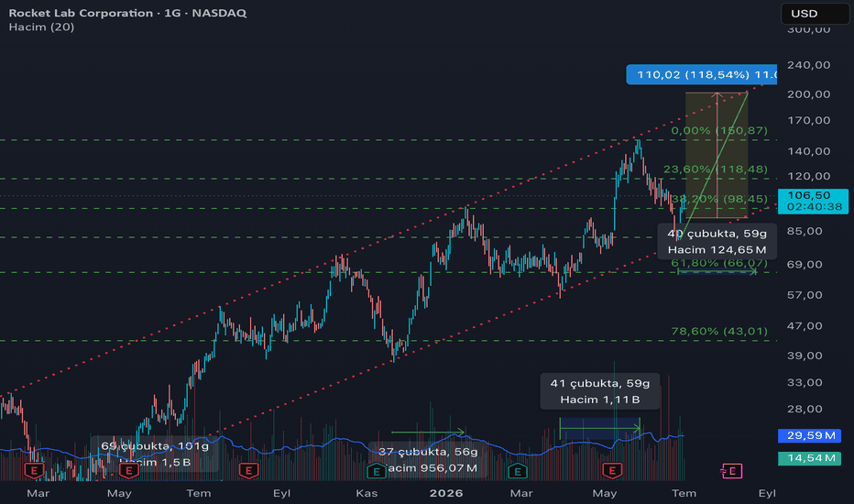
Task: Click the red earnings marker above first May label
Action: coord(129,470)
